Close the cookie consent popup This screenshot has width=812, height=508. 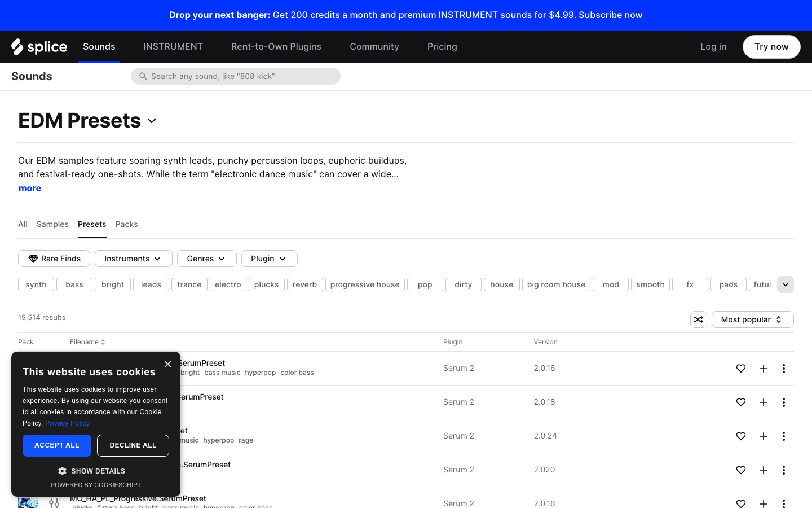167,364
